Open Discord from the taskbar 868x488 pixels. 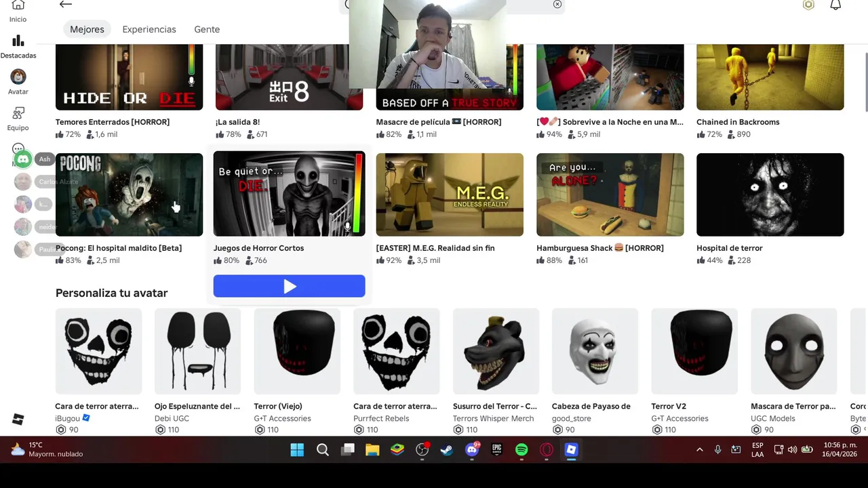click(x=472, y=449)
